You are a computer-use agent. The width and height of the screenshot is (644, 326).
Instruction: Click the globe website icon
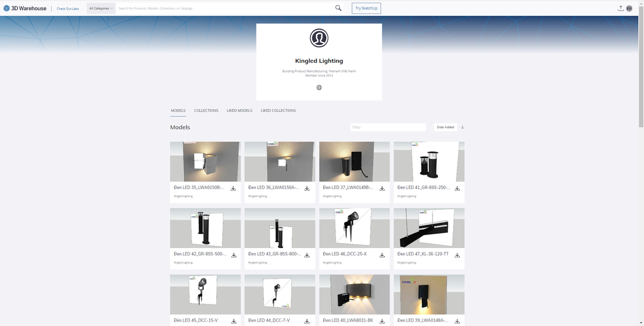click(319, 88)
